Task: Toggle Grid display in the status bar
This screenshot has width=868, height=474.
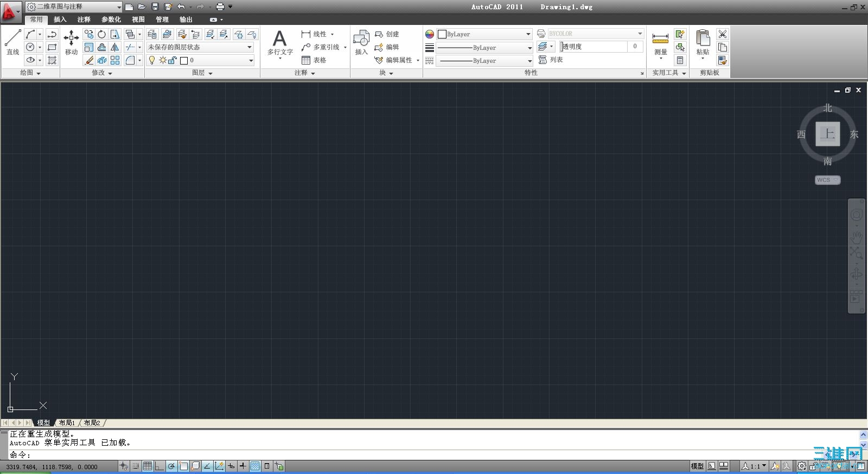Action: pos(147,466)
